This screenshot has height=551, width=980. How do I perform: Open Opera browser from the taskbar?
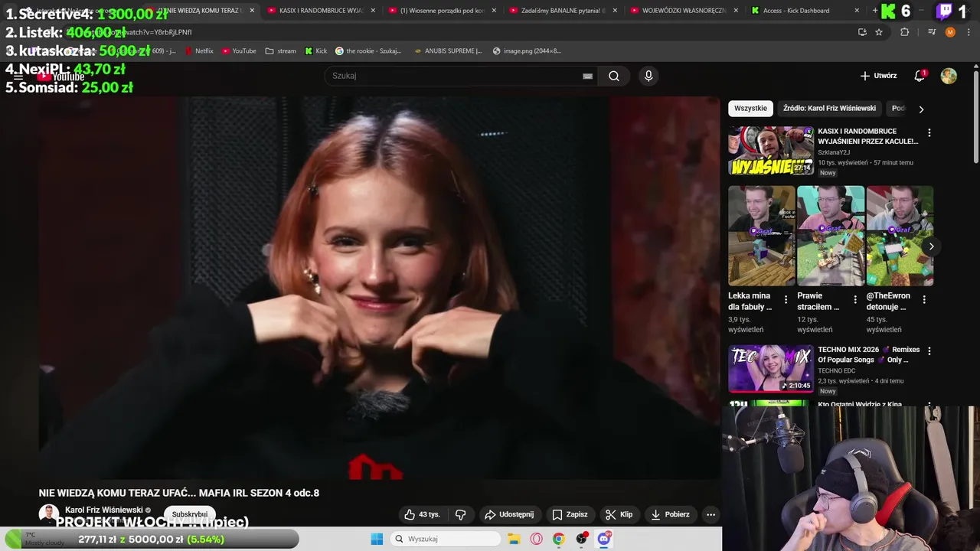[x=536, y=539]
